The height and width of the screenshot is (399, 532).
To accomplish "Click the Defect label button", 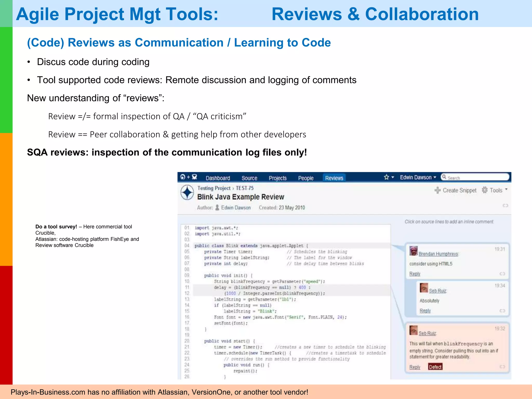I will click(435, 367).
